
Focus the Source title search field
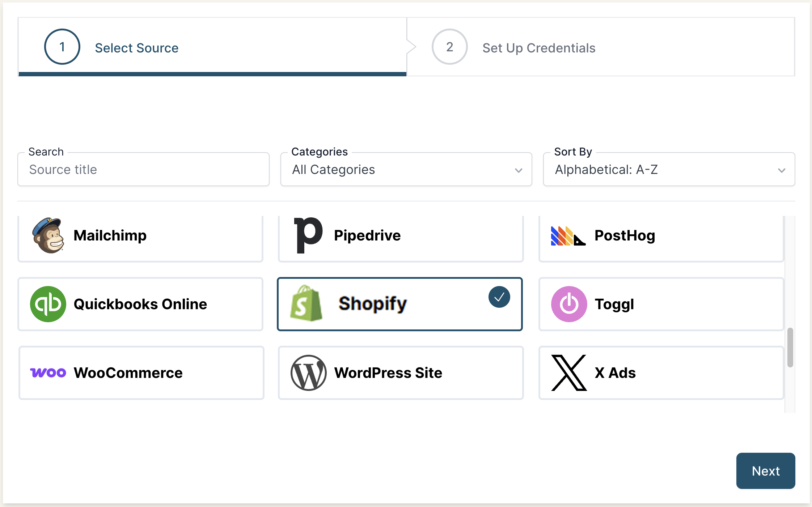(143, 170)
